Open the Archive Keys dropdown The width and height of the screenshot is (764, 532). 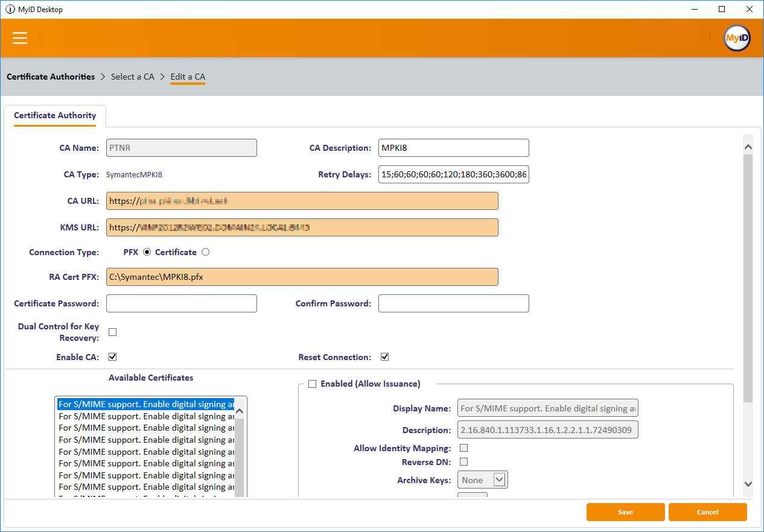coord(483,480)
